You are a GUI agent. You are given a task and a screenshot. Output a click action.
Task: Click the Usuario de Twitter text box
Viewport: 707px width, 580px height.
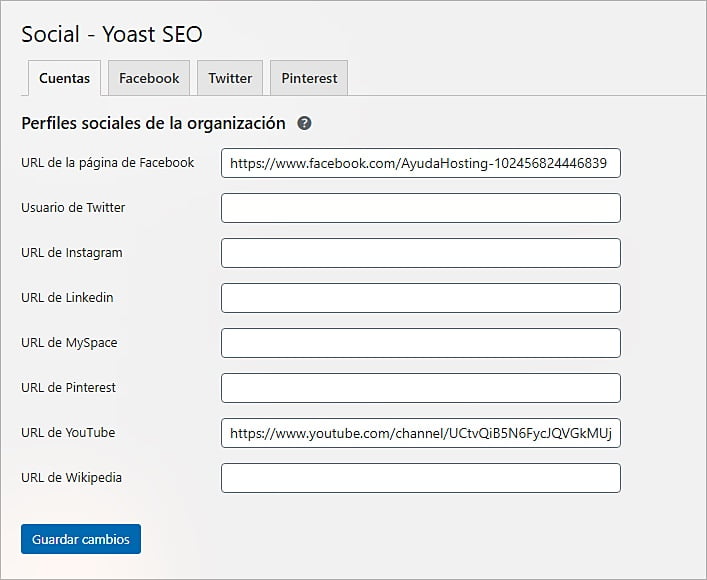click(x=420, y=208)
